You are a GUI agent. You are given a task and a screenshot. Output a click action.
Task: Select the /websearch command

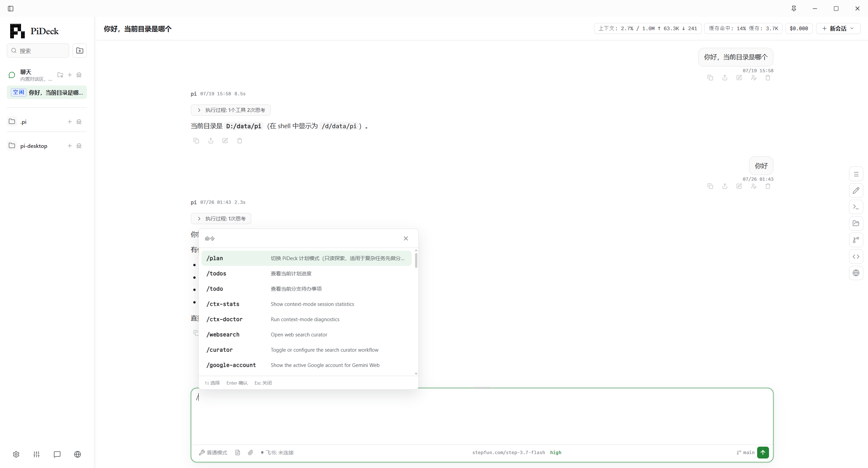[306, 335]
